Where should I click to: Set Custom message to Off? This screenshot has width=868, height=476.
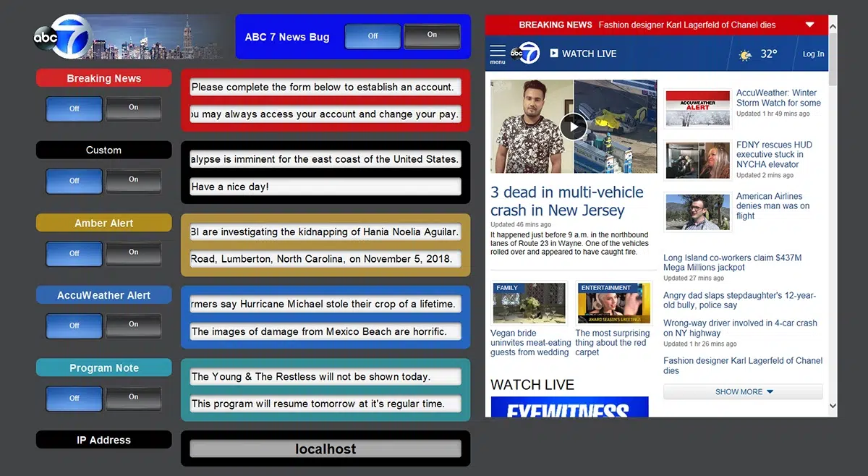[74, 181]
